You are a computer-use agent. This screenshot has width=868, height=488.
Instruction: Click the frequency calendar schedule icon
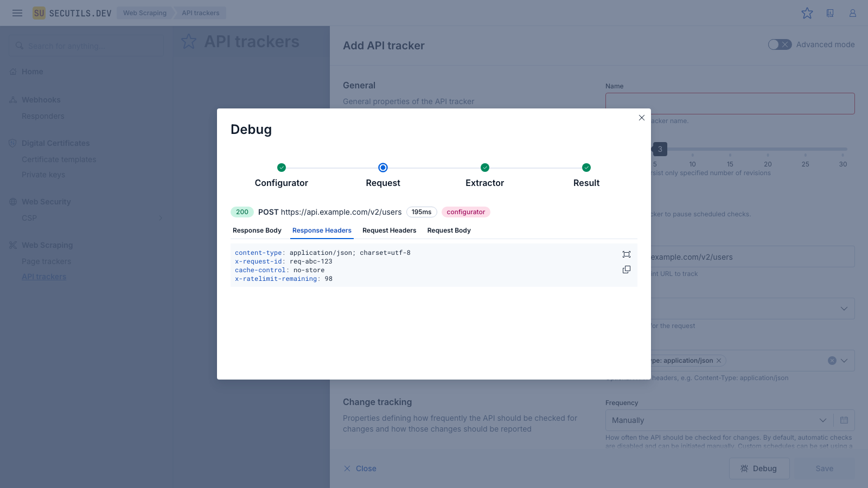tap(844, 420)
